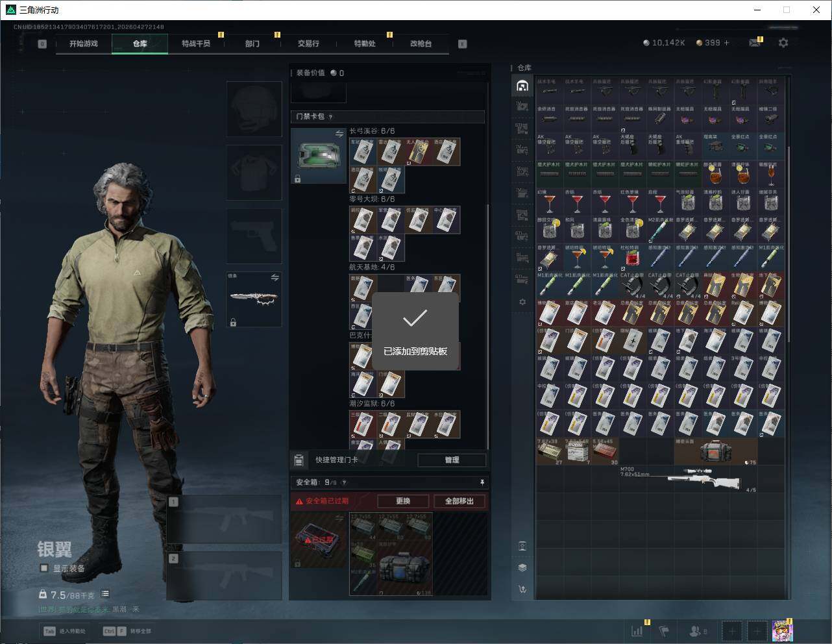Screen dimensions: 832x644
Task: Select the yellow keycard under 长弓溪谷
Action: coord(419,151)
